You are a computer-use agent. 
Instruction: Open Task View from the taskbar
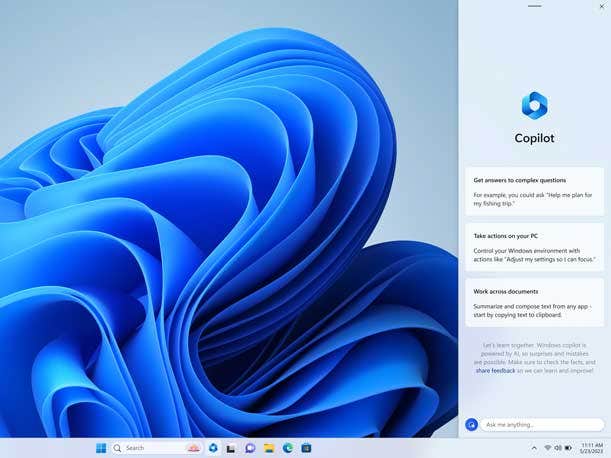pos(231,448)
